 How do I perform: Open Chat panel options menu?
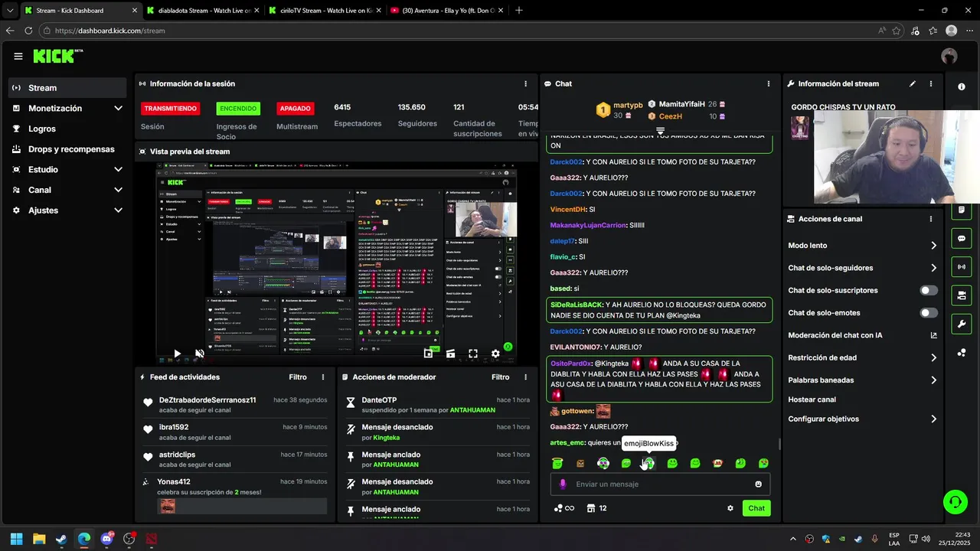(x=769, y=83)
